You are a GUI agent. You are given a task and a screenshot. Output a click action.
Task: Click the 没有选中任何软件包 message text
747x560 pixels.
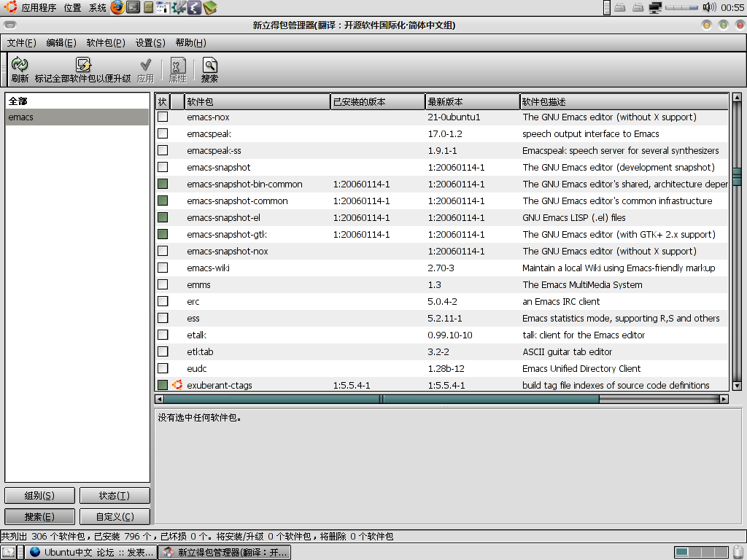[x=199, y=418]
